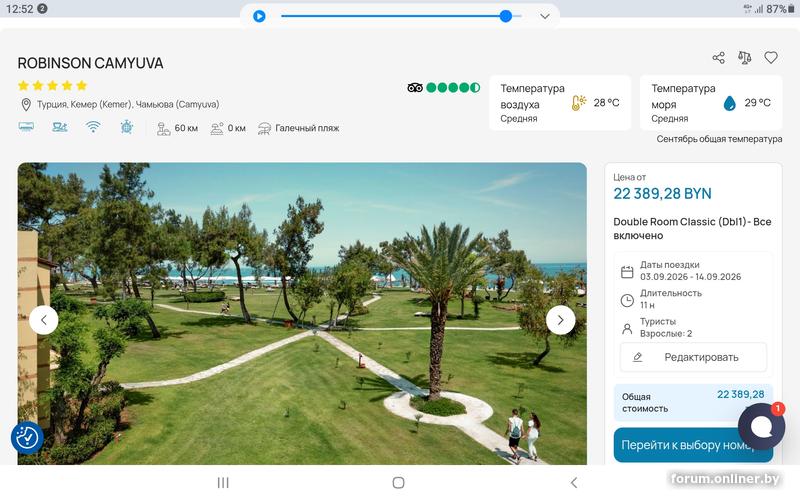The height and width of the screenshot is (500, 800).
Task: Tap the Общая стоимость total cost label
Action: [x=645, y=403]
